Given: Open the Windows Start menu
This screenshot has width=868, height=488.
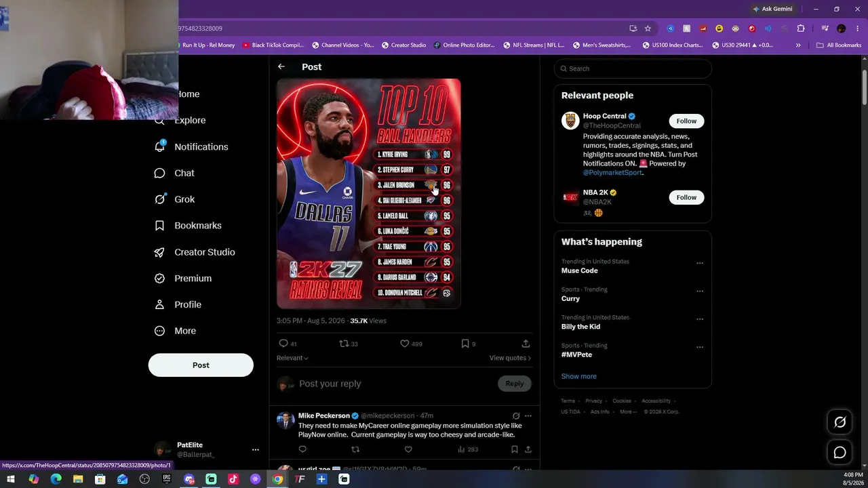Looking at the screenshot, I should (11, 479).
